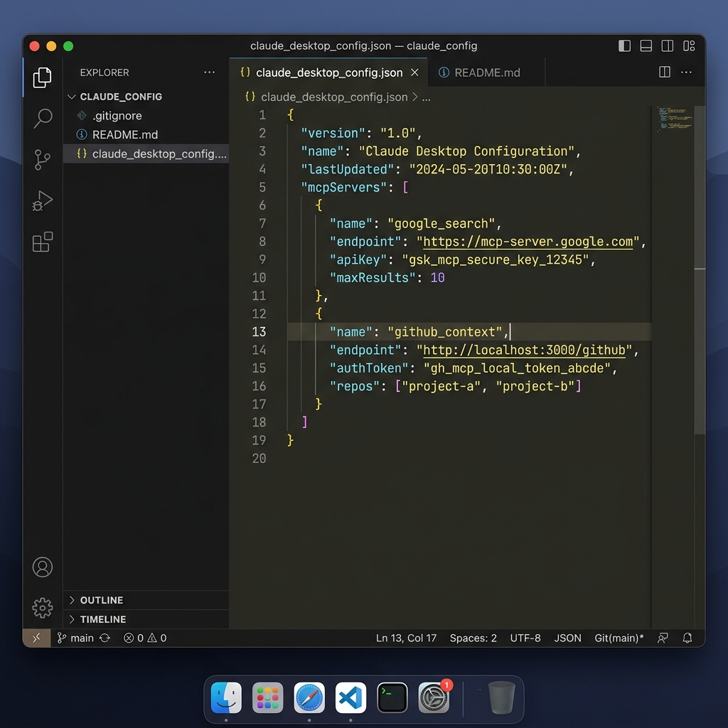The width and height of the screenshot is (728, 728).
Task: Follow the https://mcp-server.google.com link
Action: pos(528,242)
